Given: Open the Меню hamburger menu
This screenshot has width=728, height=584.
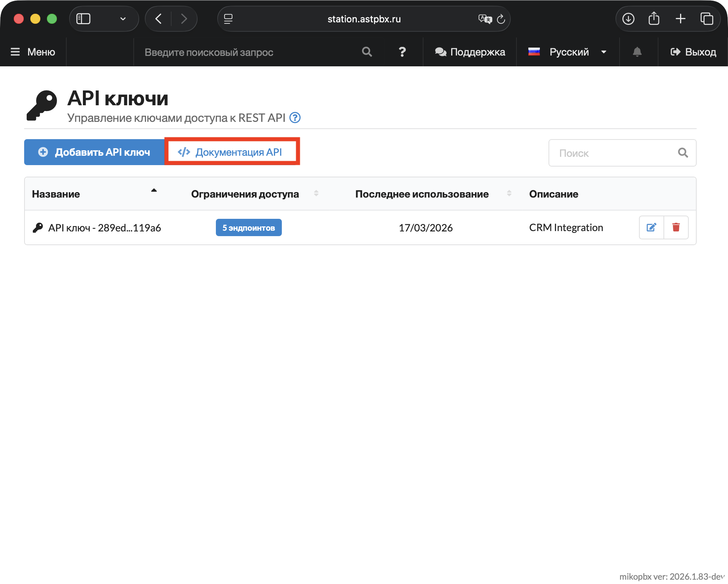Looking at the screenshot, I should pyautogui.click(x=33, y=52).
